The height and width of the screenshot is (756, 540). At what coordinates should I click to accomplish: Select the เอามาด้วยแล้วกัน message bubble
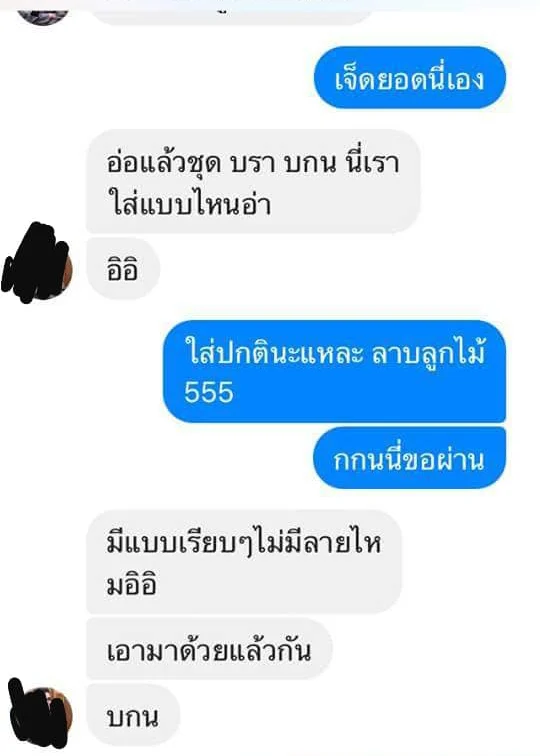tap(209, 649)
